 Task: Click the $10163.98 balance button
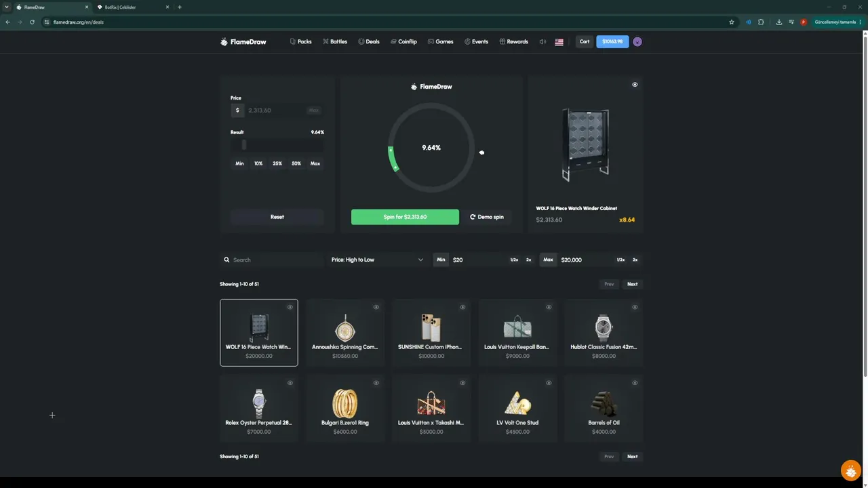point(612,42)
